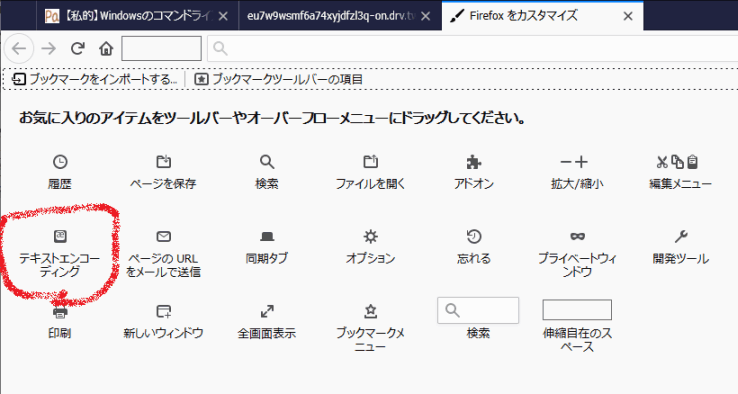Select the 新しいウィンドウ new window icon

click(x=163, y=311)
